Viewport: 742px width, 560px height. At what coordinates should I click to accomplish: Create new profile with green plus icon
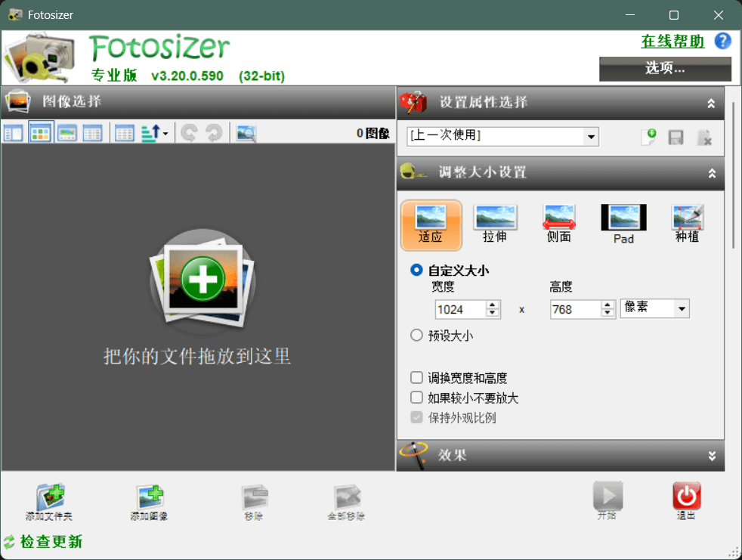648,137
